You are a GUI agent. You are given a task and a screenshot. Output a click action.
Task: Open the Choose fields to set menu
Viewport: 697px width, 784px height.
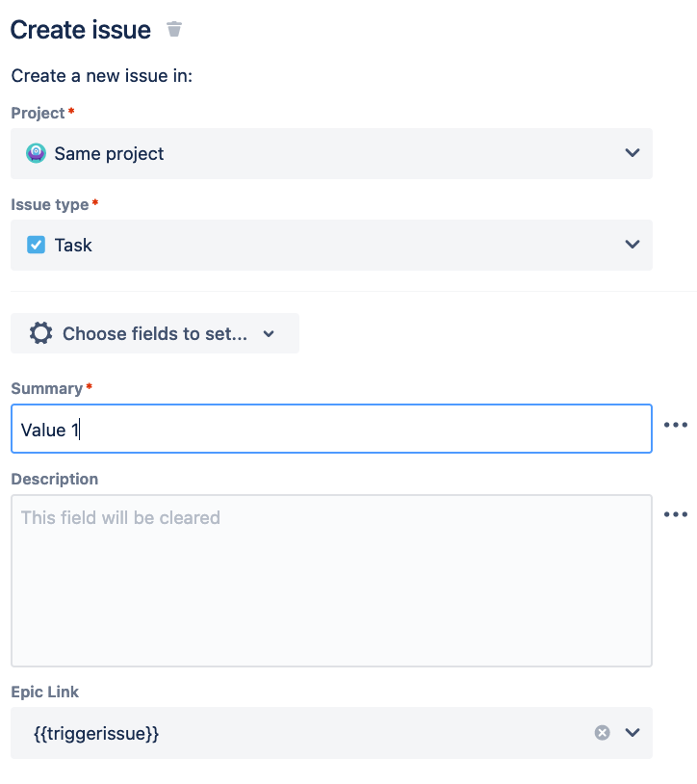pos(154,333)
